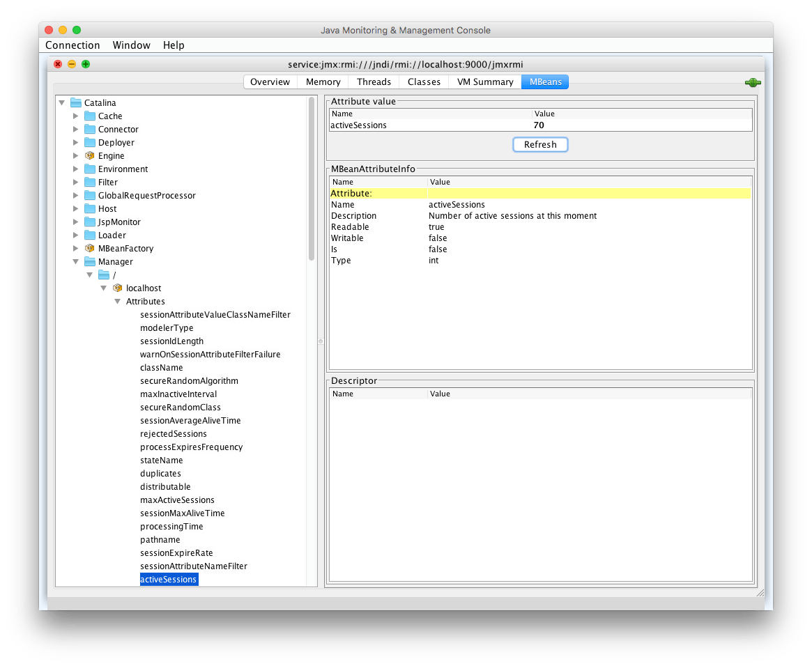Expand the Connector node
Screen dimensions: 812x666
tap(75, 129)
